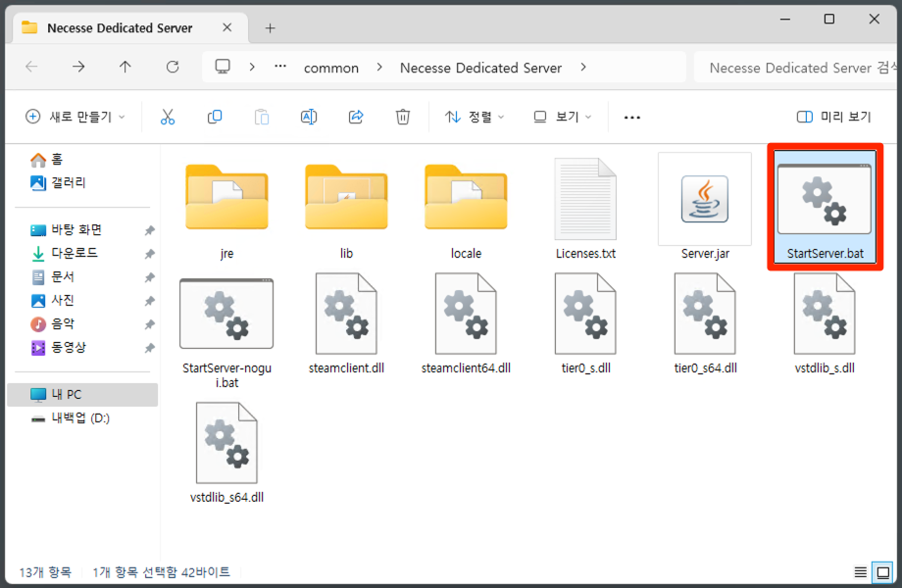The image size is (902, 588).
Task: Minimize the File Explorer window
Action: point(784,19)
